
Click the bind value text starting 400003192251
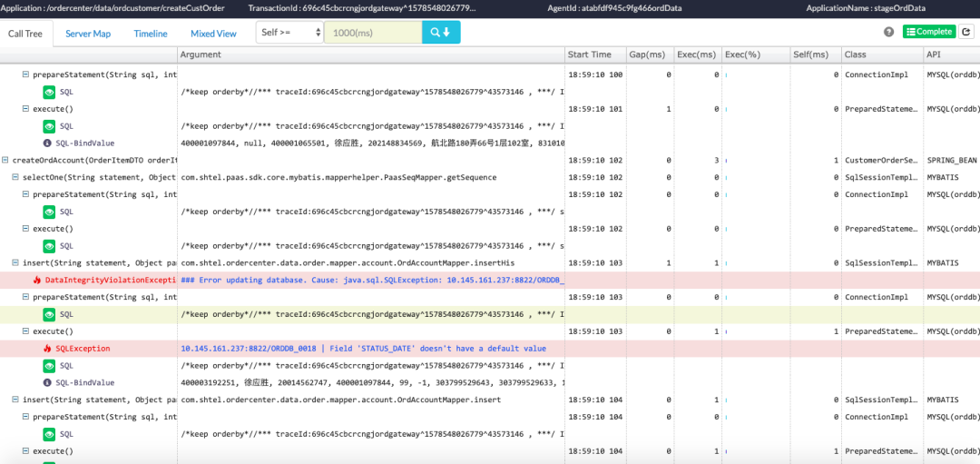click(x=373, y=382)
